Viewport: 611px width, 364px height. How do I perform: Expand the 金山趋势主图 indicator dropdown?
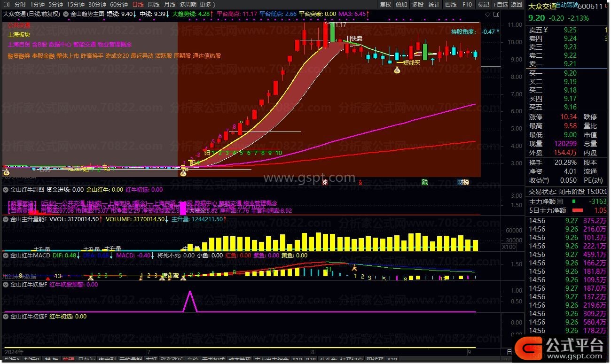point(66,14)
